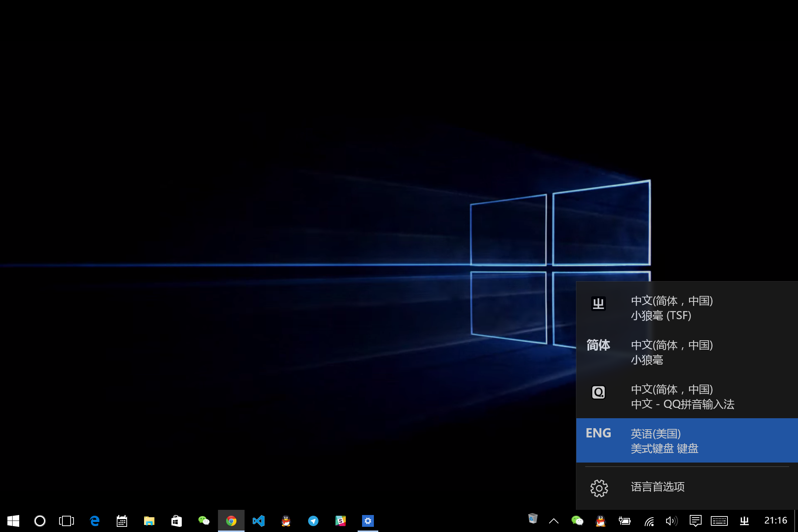Check the battery status icon
This screenshot has height=532, width=798.
click(x=624, y=521)
